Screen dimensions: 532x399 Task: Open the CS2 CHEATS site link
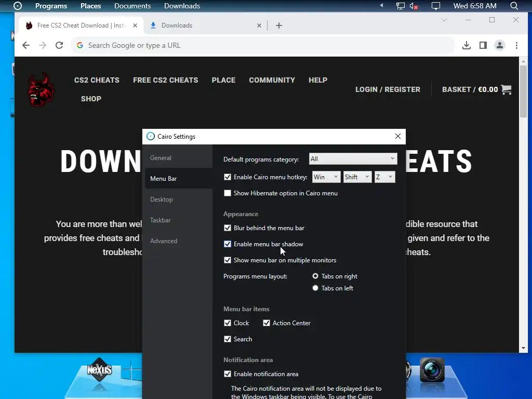pyautogui.click(x=97, y=80)
